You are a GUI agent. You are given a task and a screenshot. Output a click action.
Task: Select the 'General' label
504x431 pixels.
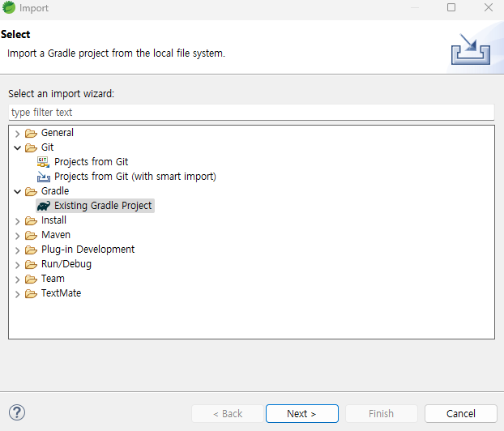(58, 133)
